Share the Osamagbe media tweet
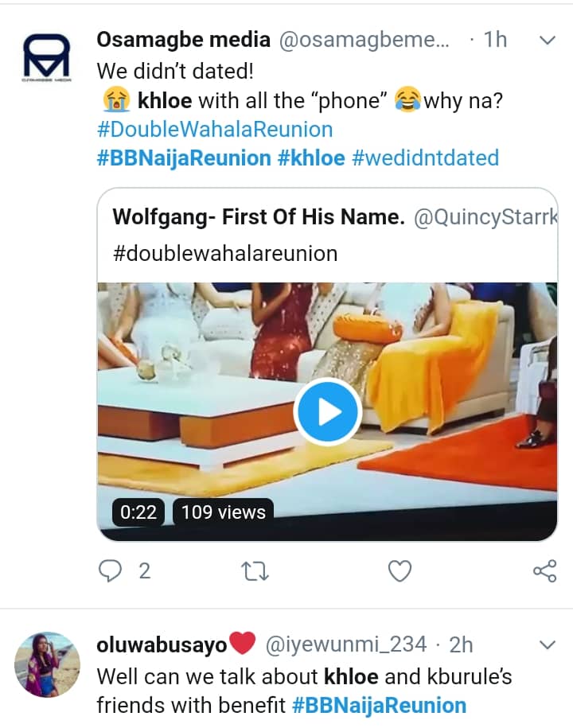The image size is (573, 728). tap(544, 570)
